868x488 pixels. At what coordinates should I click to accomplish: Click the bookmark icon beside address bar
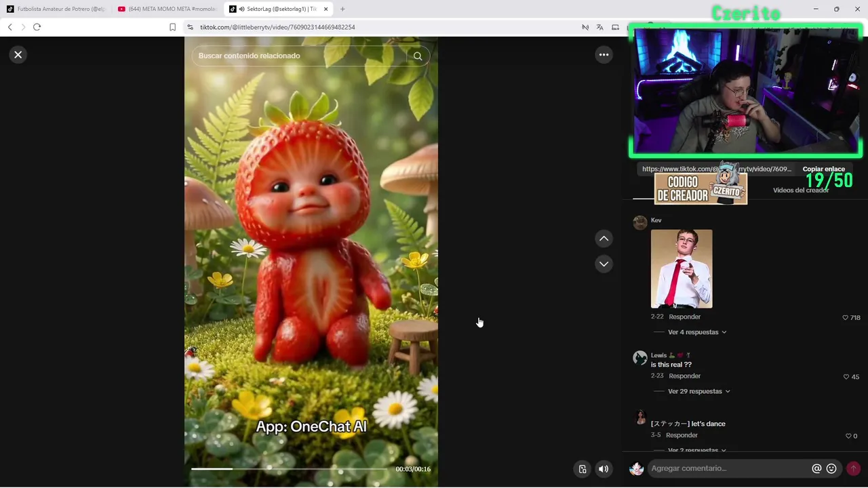coord(172,27)
